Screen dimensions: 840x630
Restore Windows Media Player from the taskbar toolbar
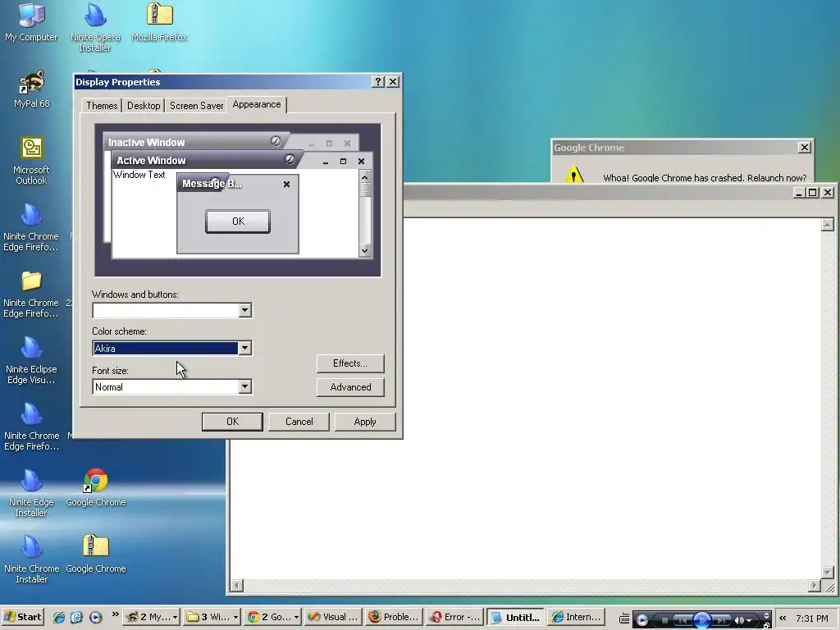tap(766, 624)
